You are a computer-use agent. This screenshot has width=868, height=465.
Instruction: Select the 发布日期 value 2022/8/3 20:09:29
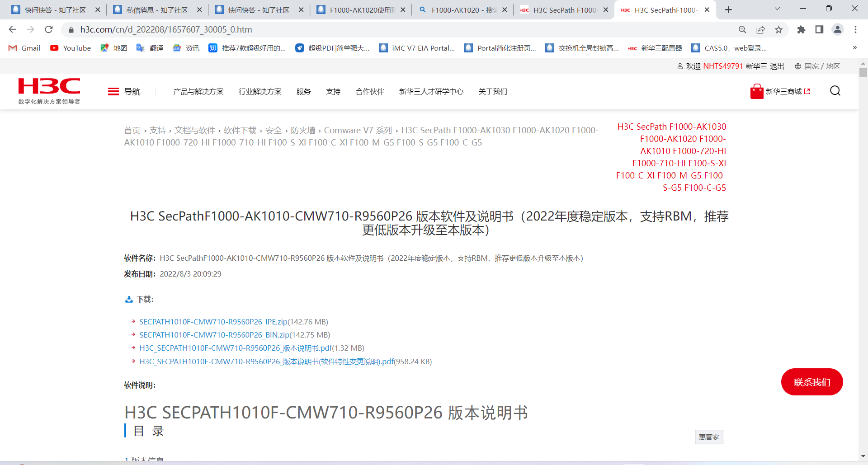point(190,274)
